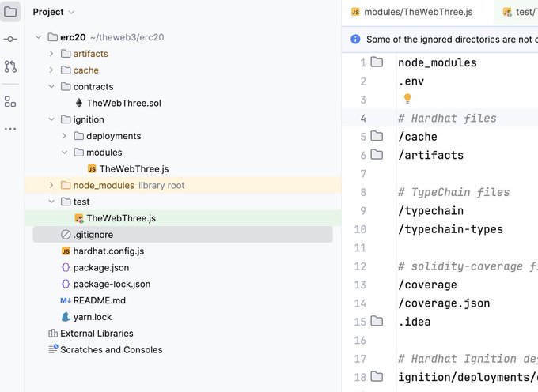Open the Pull Requests tool window icon
Image resolution: width=538 pixels, height=392 pixels.
click(10, 66)
